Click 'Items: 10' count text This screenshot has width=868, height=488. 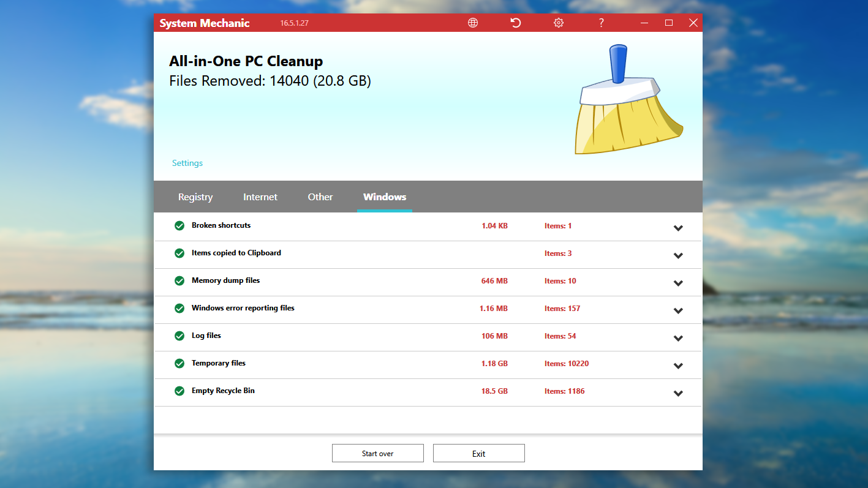(560, 281)
